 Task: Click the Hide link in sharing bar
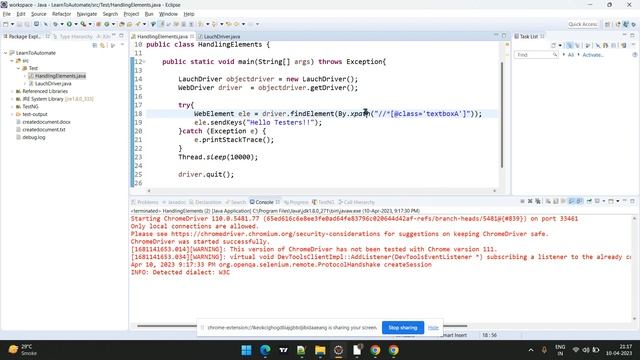point(433,327)
